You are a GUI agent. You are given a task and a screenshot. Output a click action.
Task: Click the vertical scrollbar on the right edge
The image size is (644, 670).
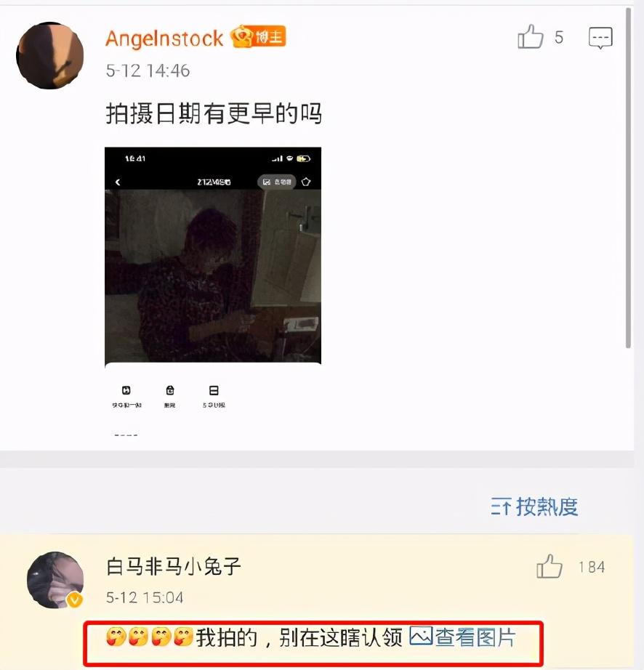tap(628, 178)
